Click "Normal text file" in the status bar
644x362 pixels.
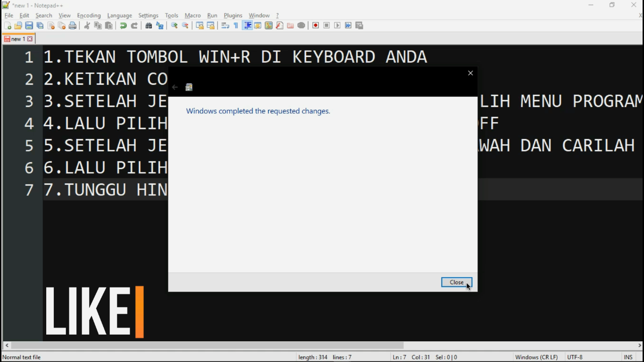pos(22,357)
